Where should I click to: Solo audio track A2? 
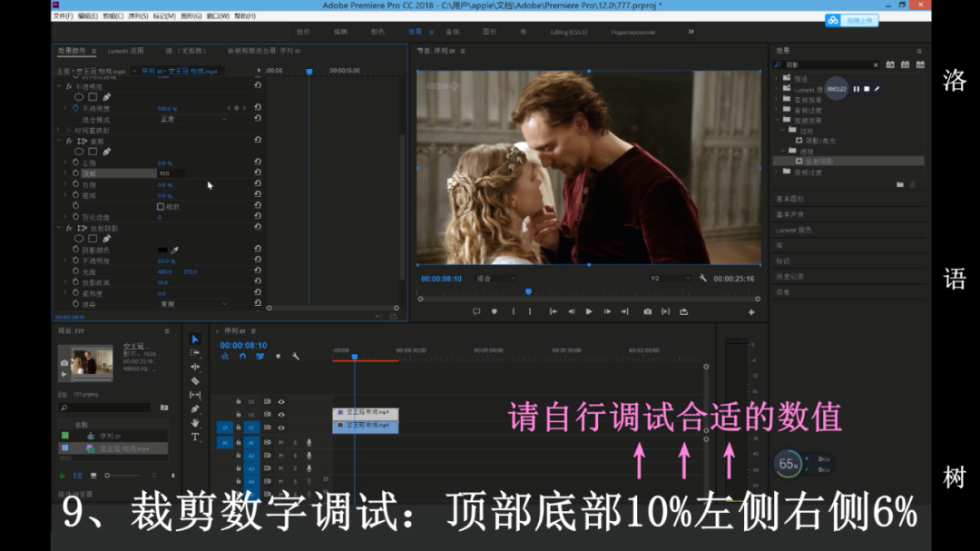[295, 456]
